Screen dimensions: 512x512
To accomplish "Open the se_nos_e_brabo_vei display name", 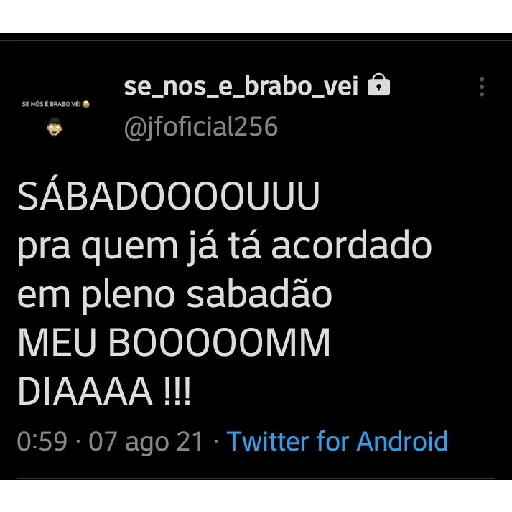I will (241, 86).
